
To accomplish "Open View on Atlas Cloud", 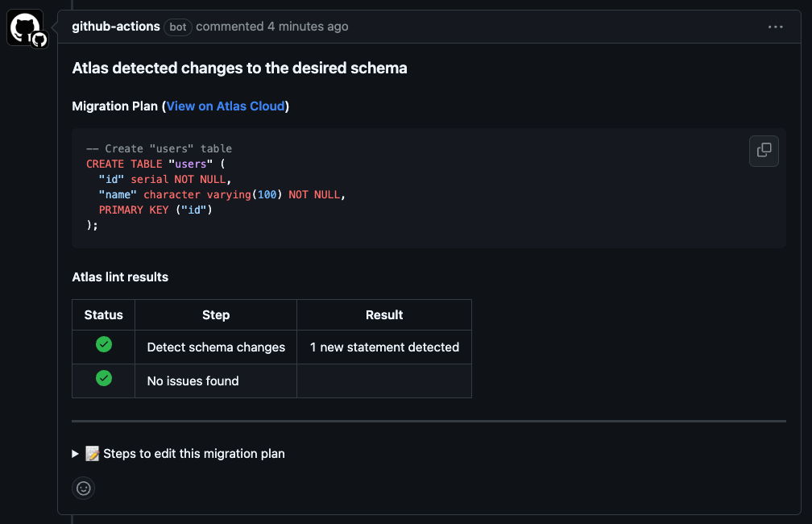I will coord(226,106).
